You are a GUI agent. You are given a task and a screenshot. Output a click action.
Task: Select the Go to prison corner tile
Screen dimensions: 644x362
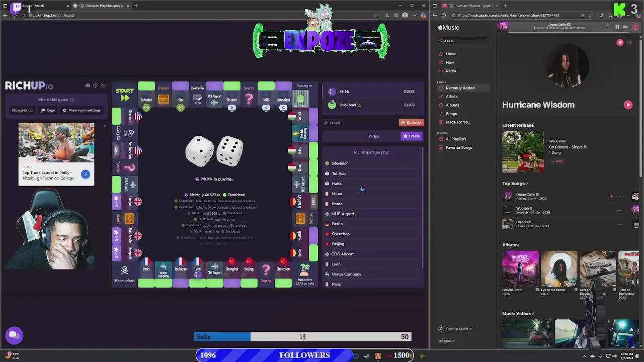point(125,275)
